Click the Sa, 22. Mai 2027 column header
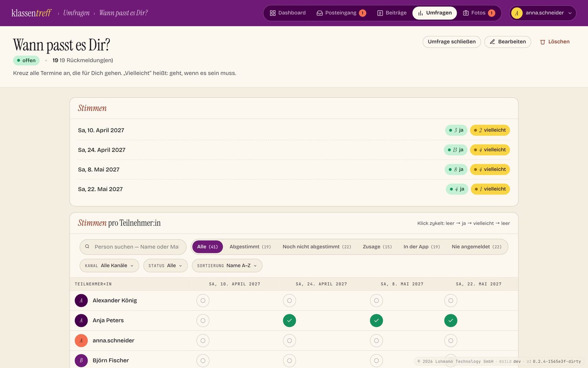The width and height of the screenshot is (588, 368). point(479,284)
